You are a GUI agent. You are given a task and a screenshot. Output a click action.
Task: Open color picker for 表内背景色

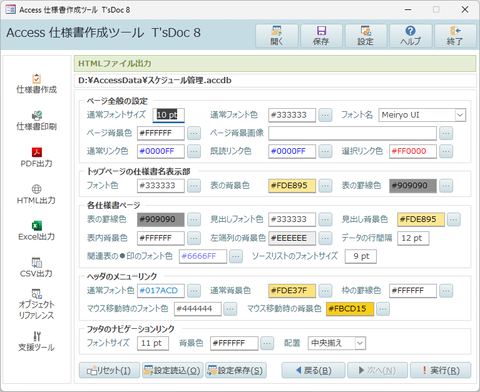click(x=194, y=238)
